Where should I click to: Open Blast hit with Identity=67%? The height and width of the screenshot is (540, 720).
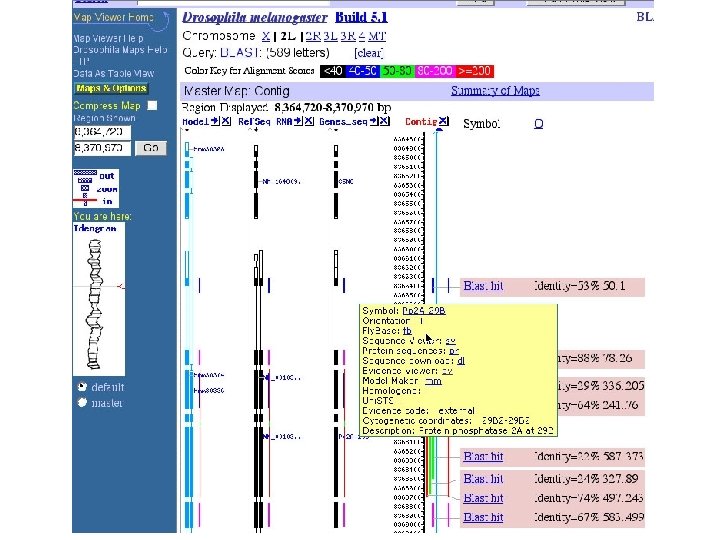(x=483, y=518)
